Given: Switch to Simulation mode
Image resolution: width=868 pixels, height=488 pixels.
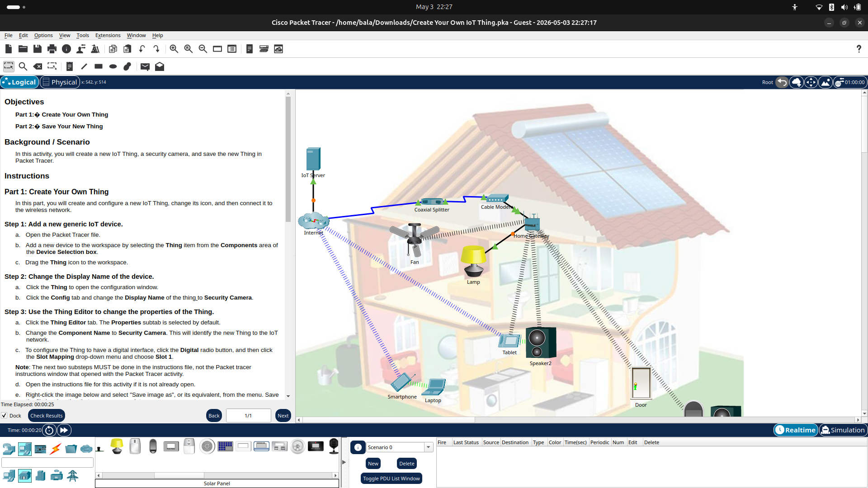Looking at the screenshot, I should pos(843,430).
